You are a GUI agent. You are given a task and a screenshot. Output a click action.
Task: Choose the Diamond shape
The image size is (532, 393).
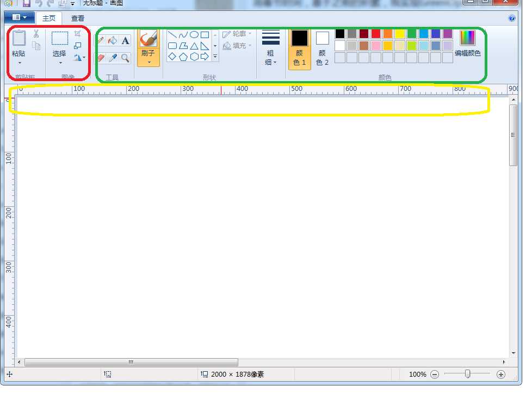coord(172,57)
